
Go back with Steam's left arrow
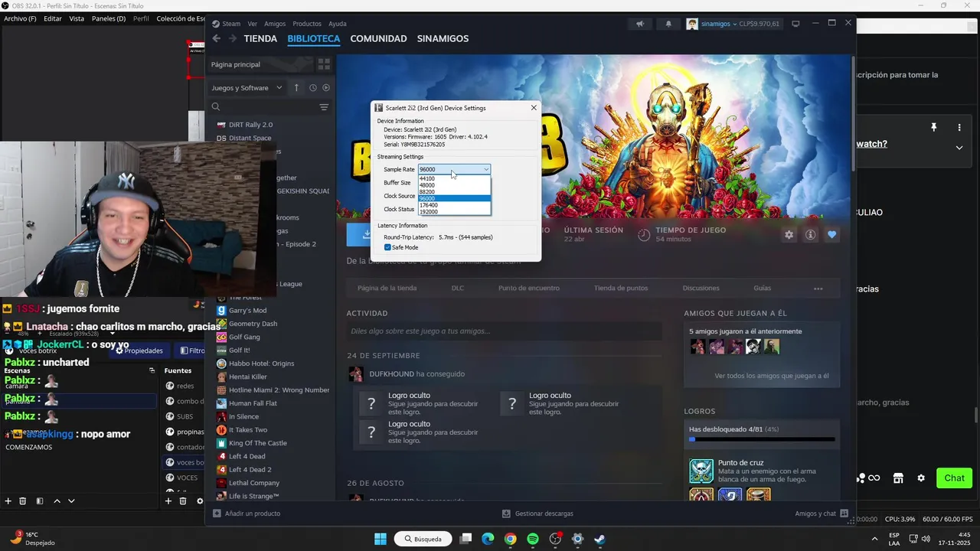(216, 38)
